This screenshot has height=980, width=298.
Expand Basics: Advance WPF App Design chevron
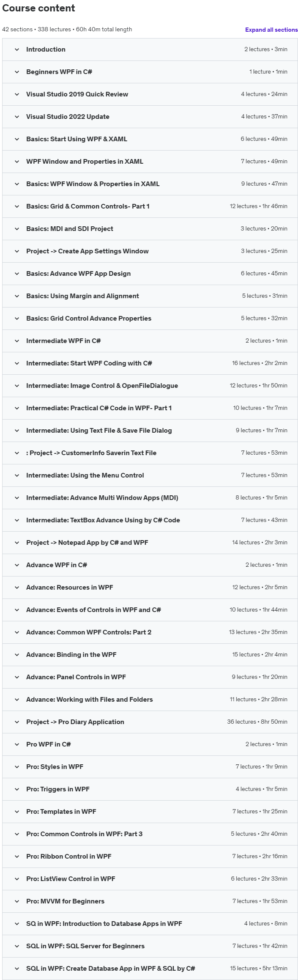point(17,274)
